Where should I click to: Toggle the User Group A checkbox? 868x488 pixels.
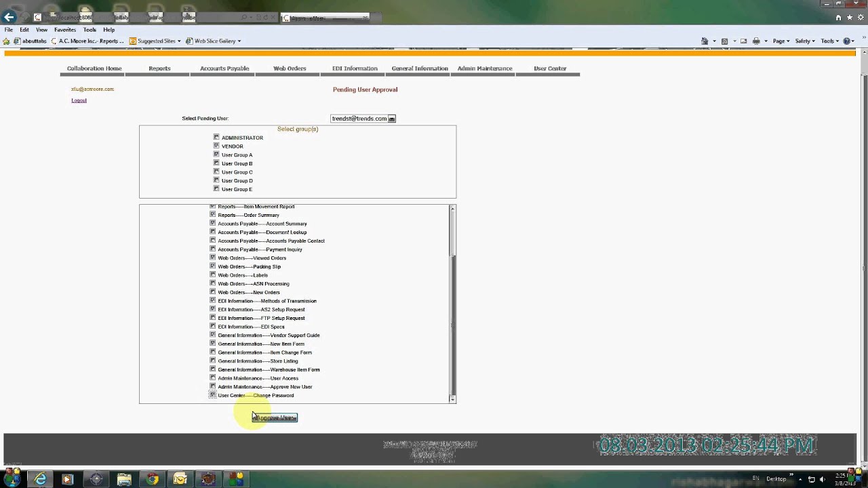216,155
